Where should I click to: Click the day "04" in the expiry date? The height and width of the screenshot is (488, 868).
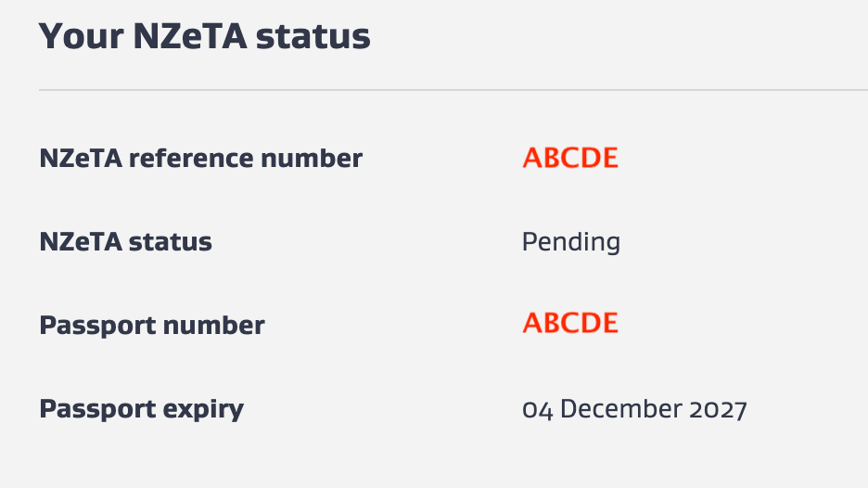pos(537,408)
